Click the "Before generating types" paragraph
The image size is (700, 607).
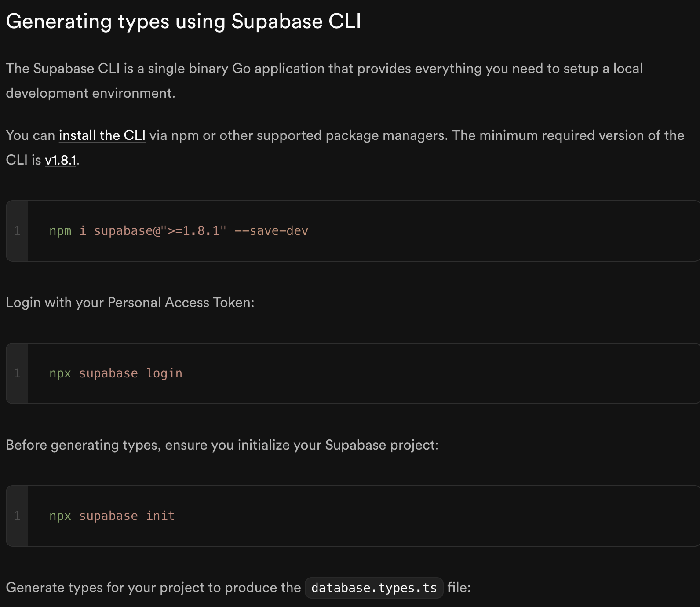(222, 445)
